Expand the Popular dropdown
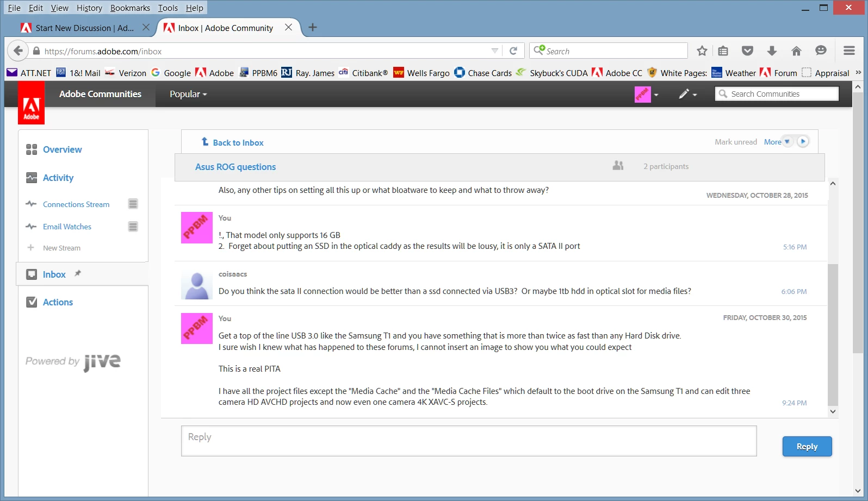This screenshot has height=501, width=868. click(188, 94)
